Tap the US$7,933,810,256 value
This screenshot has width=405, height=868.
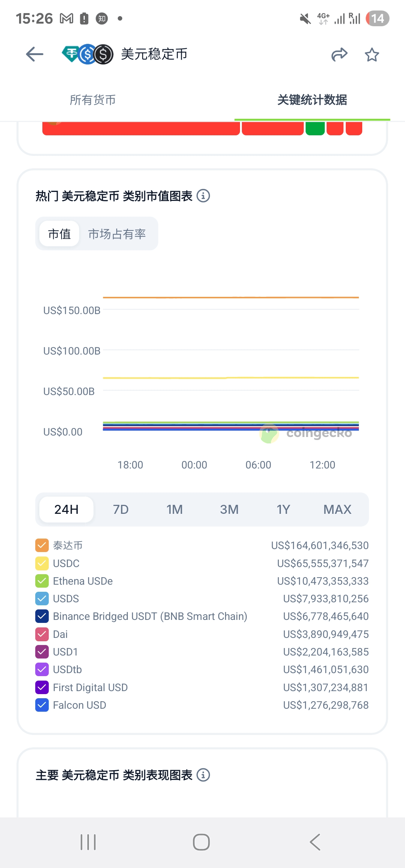tap(326, 599)
